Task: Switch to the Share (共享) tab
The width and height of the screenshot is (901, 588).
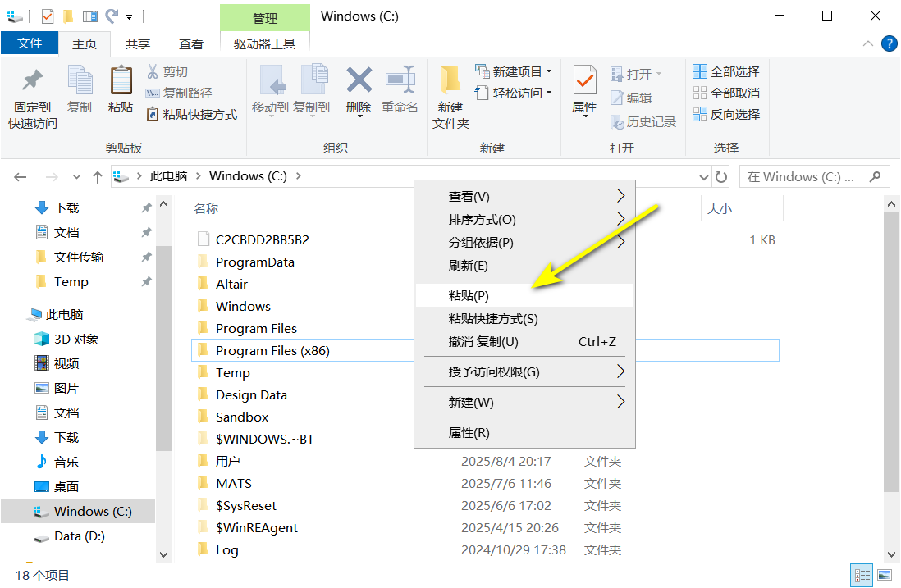Action: tap(138, 43)
